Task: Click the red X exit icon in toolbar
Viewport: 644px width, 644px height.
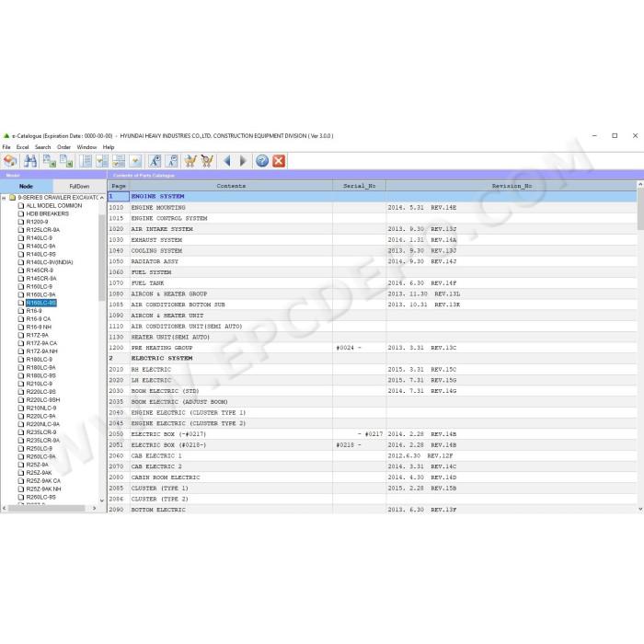Action: (279, 161)
